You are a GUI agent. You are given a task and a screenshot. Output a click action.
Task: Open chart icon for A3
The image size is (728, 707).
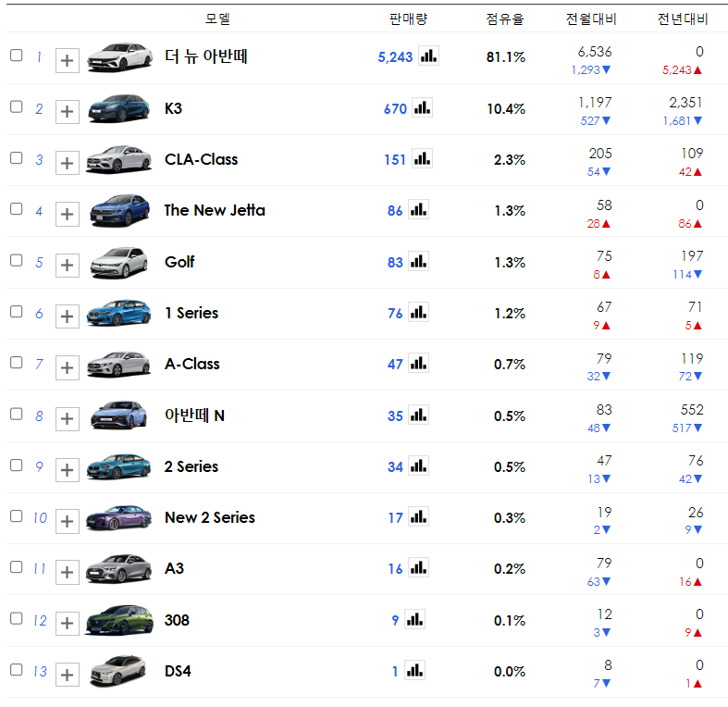coord(418,568)
